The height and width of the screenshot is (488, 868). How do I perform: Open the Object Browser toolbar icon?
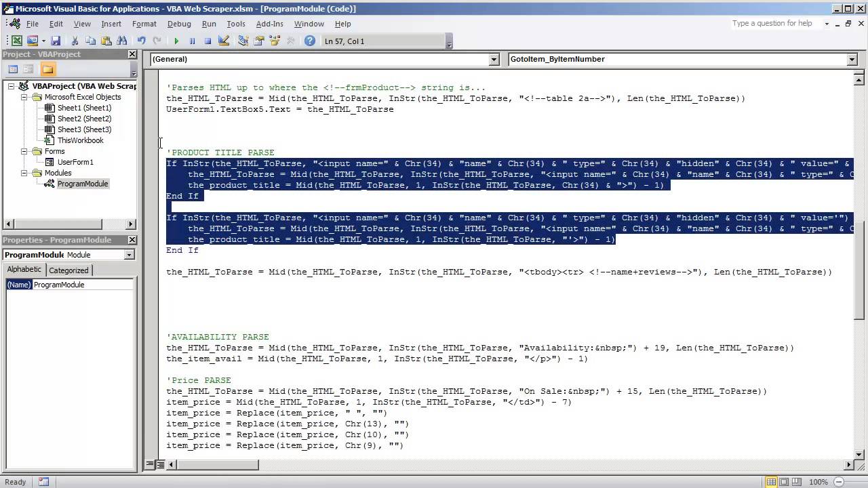(x=275, y=41)
